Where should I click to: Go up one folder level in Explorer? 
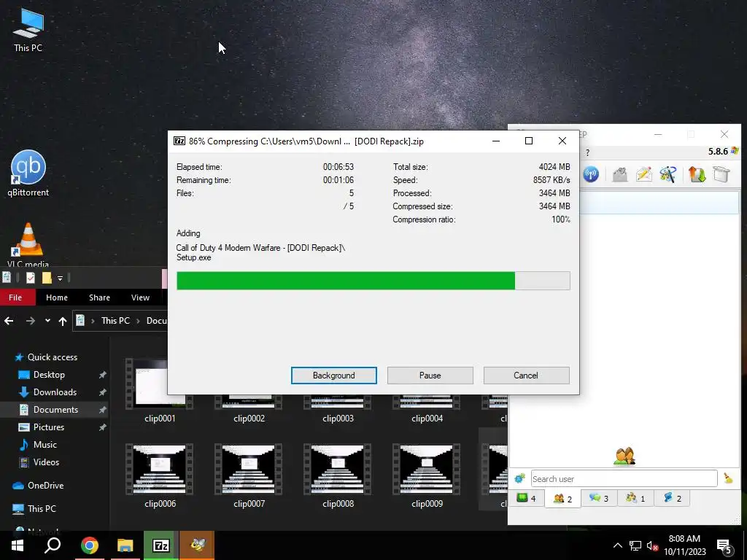63,321
